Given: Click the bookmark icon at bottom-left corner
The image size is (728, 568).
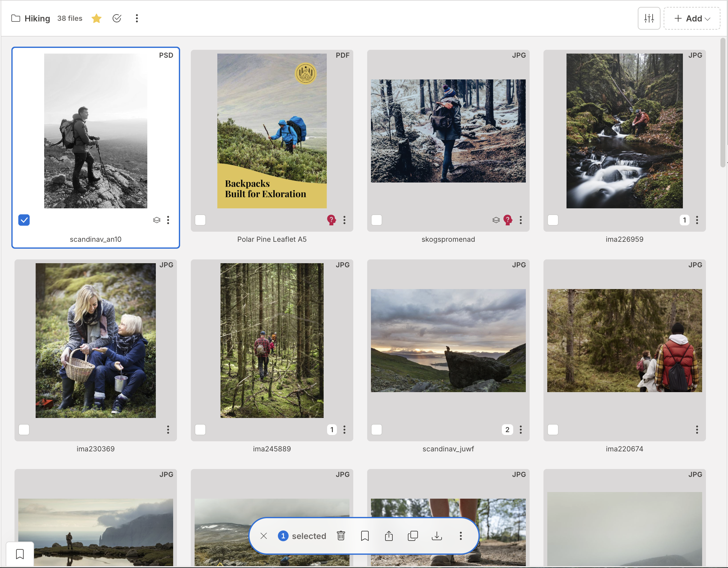Looking at the screenshot, I should tap(20, 554).
